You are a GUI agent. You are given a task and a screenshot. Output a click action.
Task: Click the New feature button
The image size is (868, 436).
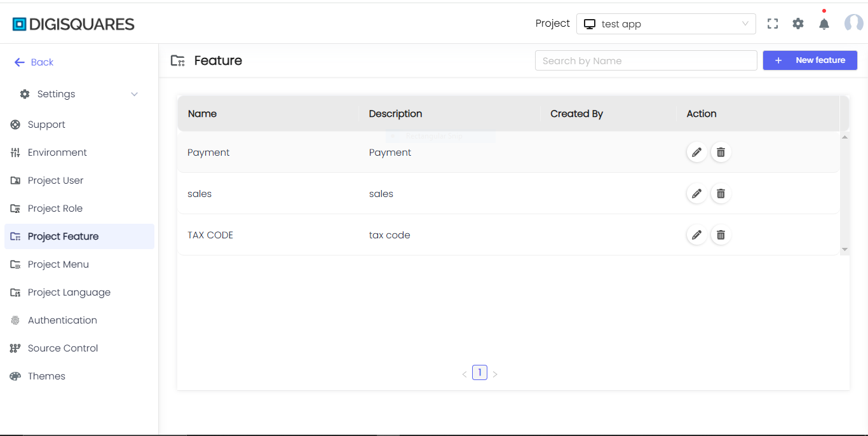point(810,60)
